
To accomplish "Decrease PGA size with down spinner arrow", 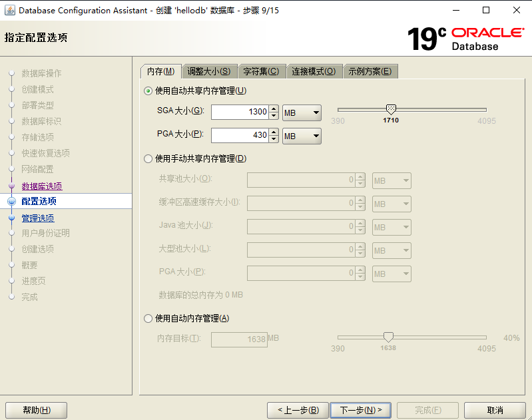I will (x=274, y=139).
